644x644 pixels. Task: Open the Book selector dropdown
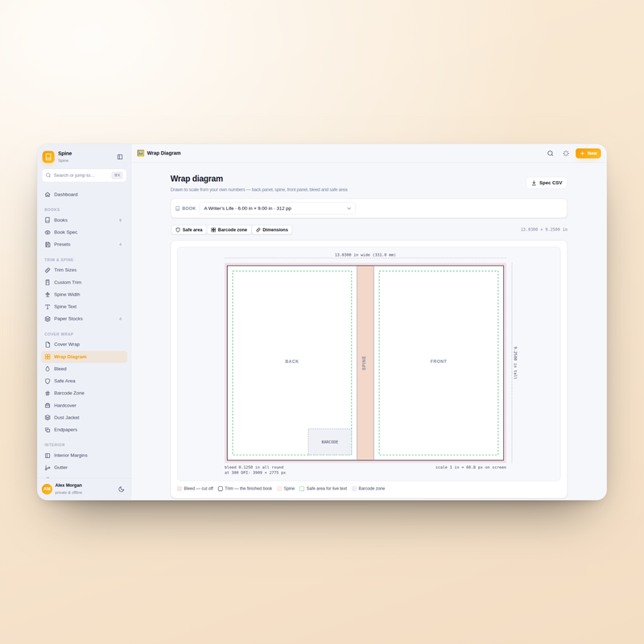tap(277, 208)
